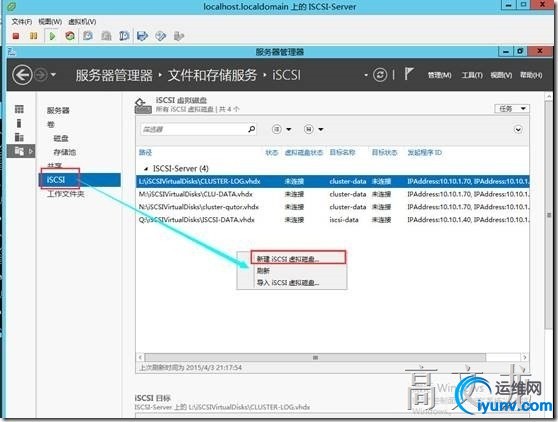Select 卷 in the navigation pane

tap(51, 125)
